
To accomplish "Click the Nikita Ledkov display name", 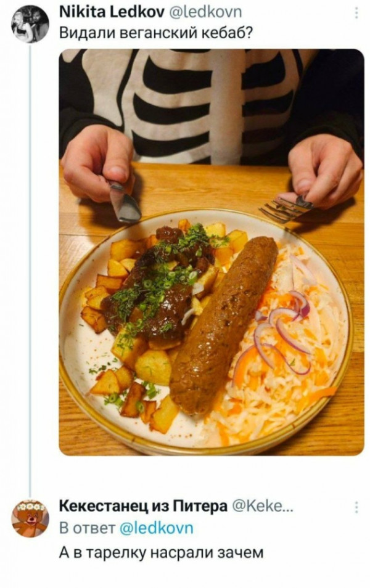I will click(112, 14).
